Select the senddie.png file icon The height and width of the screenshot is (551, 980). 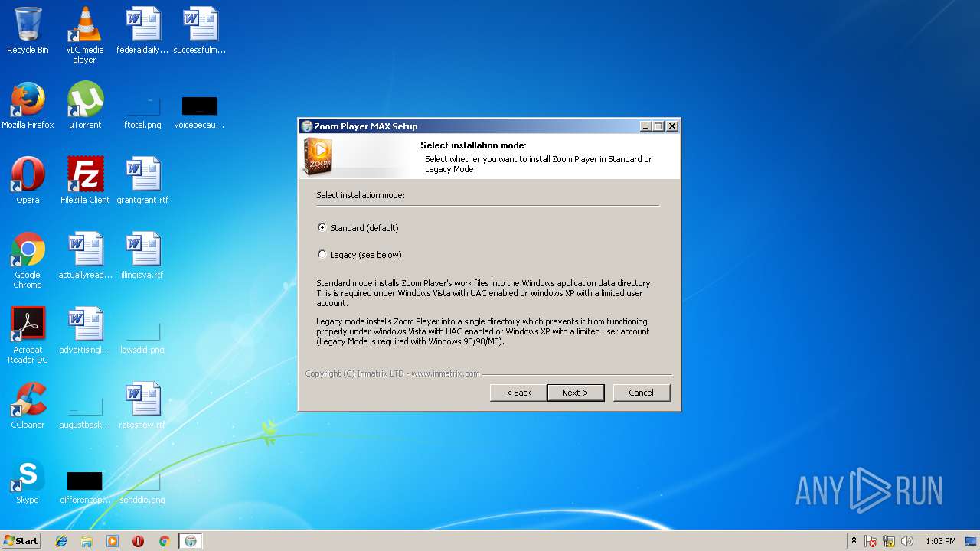(x=142, y=487)
